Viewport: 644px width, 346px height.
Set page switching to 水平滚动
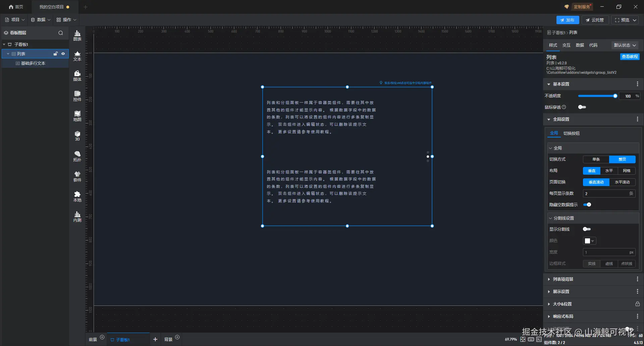click(622, 182)
